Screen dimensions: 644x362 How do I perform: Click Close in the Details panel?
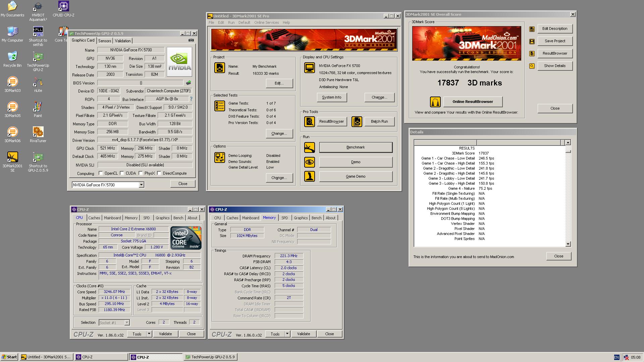(558, 256)
